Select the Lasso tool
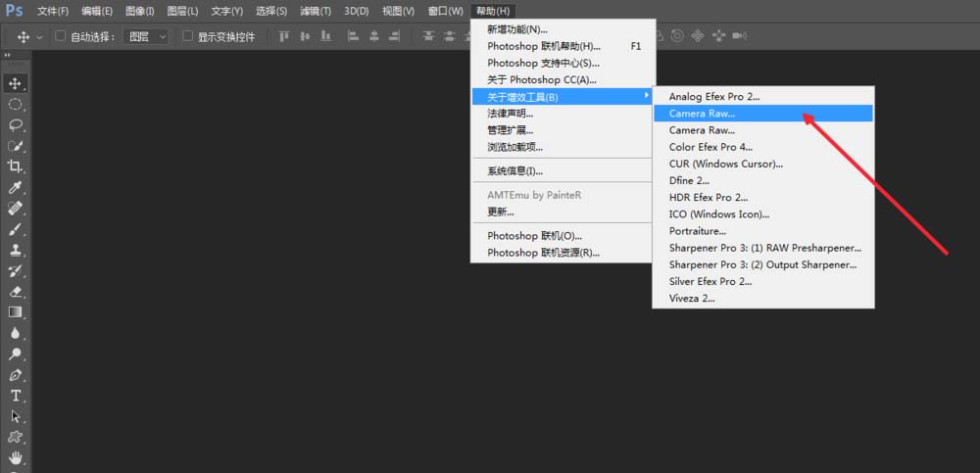 [x=16, y=124]
